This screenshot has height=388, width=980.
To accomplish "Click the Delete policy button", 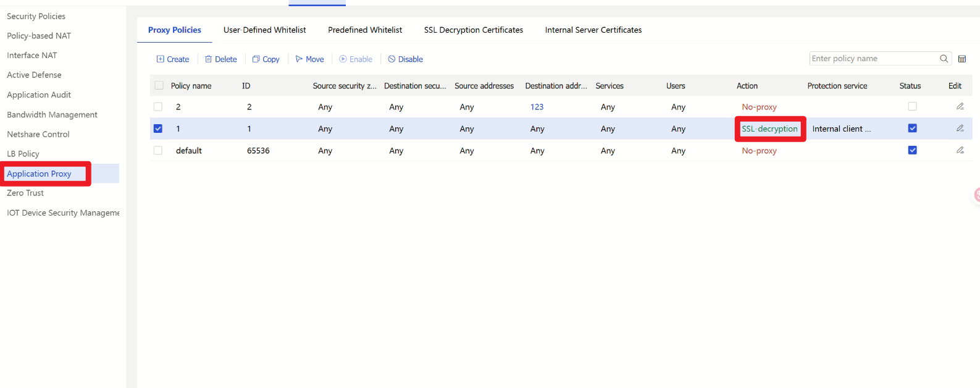I will point(221,59).
